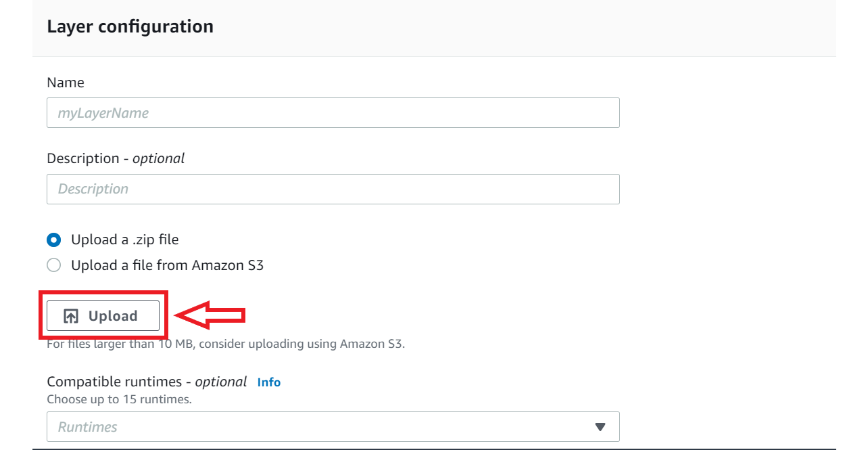The image size is (868, 450).
Task: Select the Description placeholder field
Action: [333, 189]
